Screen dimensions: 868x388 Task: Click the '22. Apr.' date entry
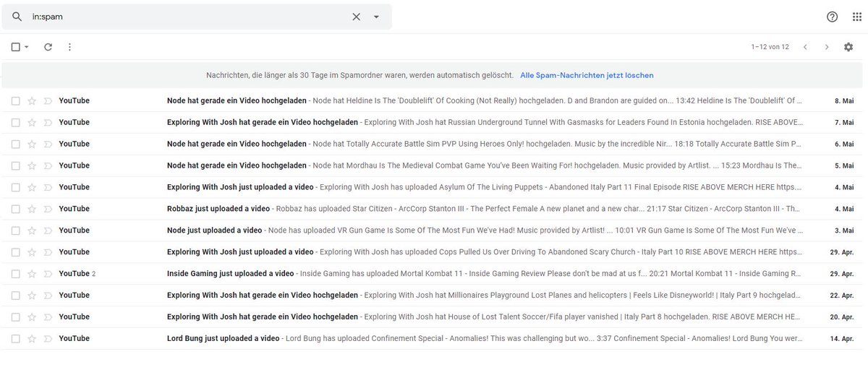(841, 296)
